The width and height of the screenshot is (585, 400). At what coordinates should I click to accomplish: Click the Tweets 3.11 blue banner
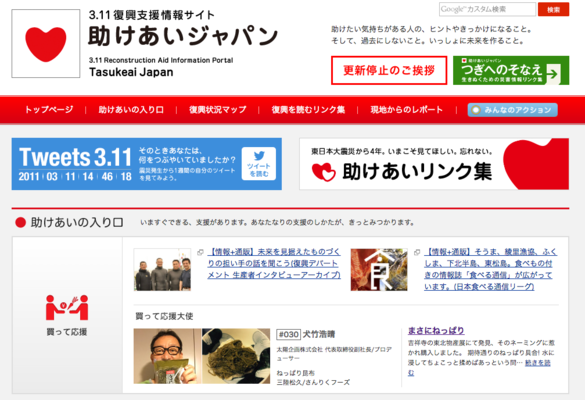click(147, 164)
